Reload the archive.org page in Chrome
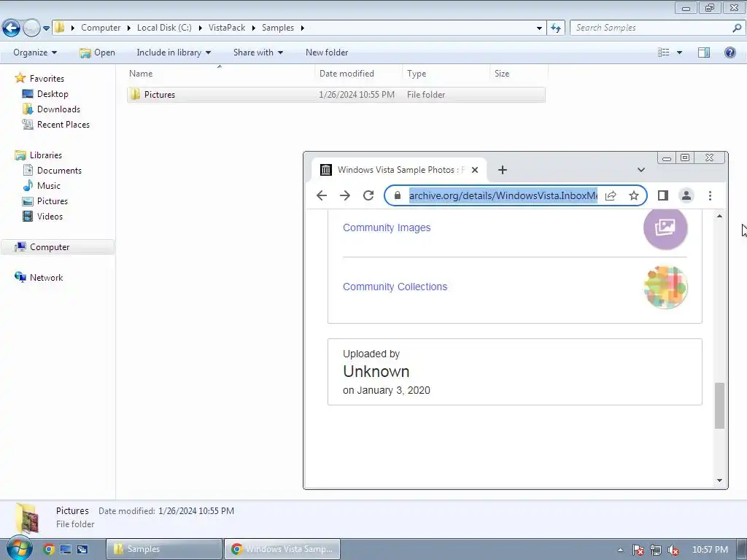 pos(368,195)
